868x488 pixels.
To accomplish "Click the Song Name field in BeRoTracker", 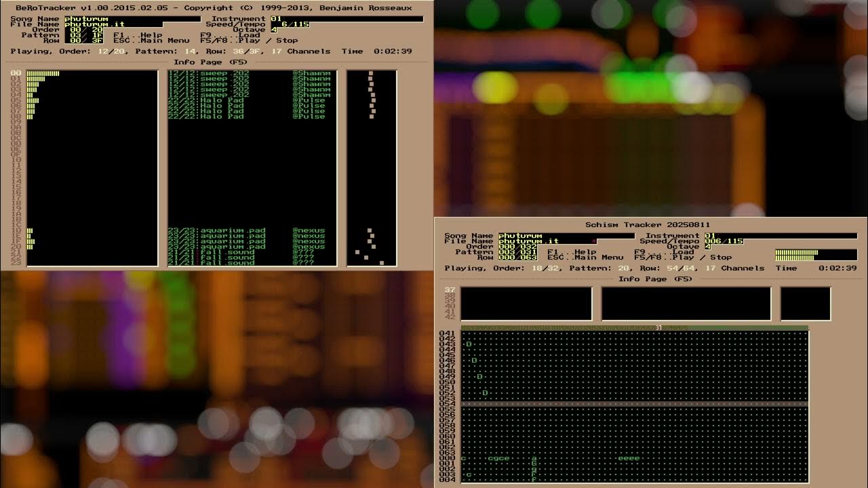I will 132,19.
